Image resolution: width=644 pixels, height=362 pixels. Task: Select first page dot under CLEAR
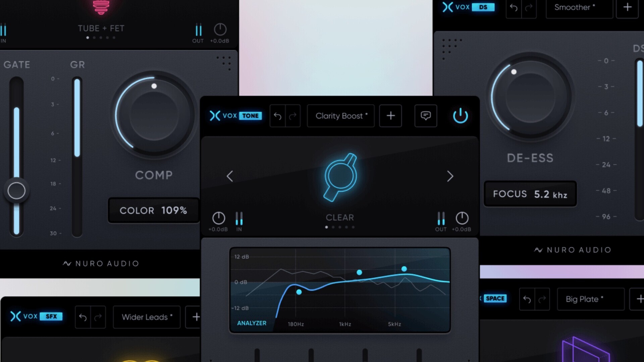(x=327, y=227)
